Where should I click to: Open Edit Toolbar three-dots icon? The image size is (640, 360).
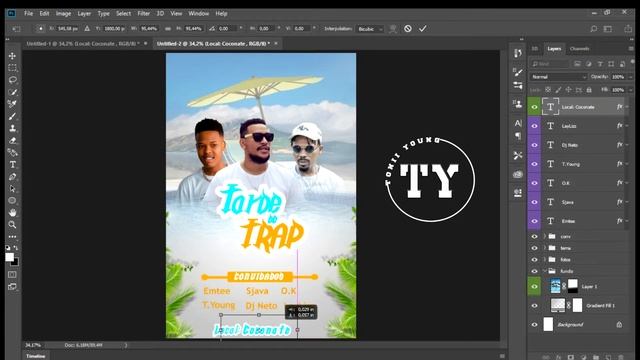[13, 236]
